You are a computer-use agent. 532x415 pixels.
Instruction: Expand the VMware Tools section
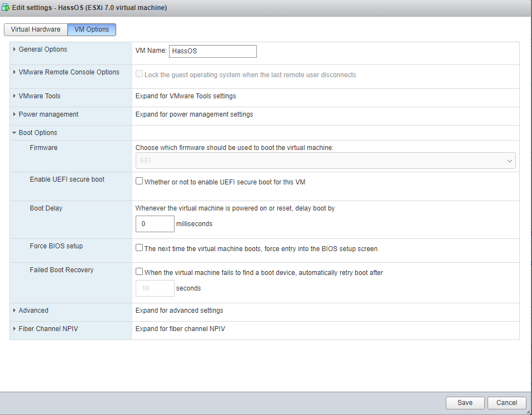click(39, 96)
